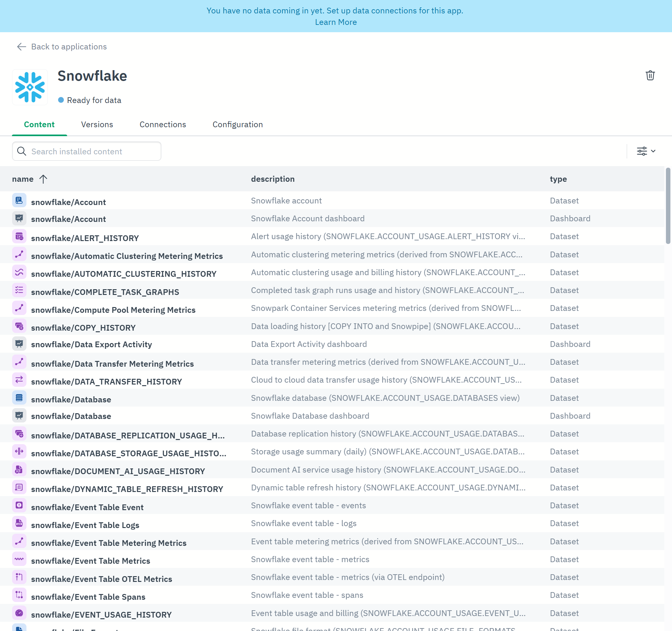The height and width of the screenshot is (631, 672).
Task: Click the DATA_TRANSFER_HISTORY arrows icon
Action: pyautogui.click(x=19, y=380)
